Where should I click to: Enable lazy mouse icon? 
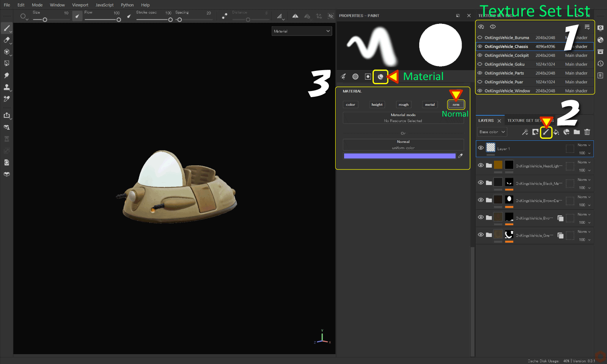(x=225, y=16)
